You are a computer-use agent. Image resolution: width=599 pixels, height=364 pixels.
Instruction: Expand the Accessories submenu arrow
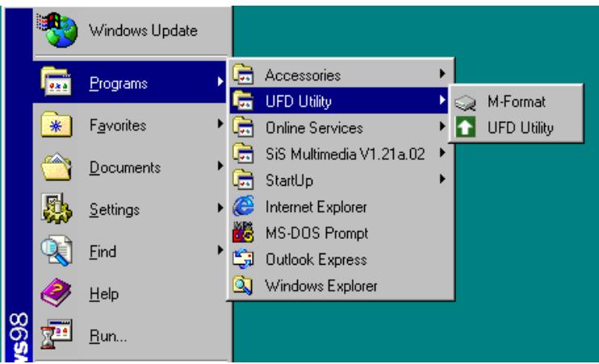[442, 73]
